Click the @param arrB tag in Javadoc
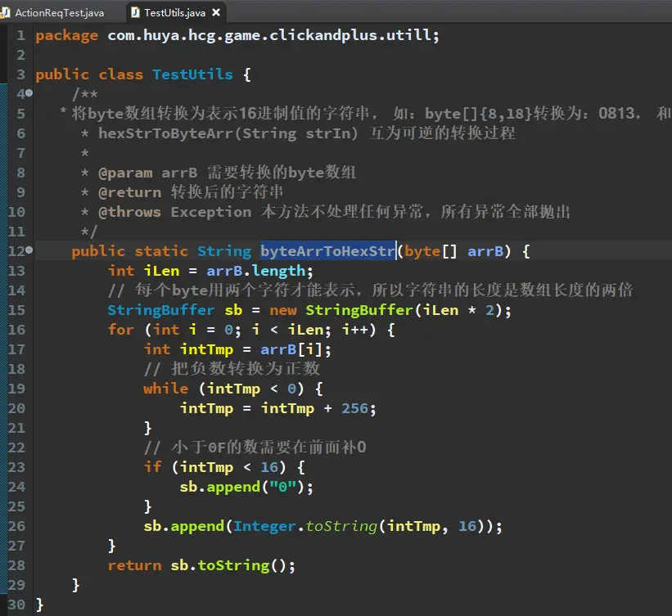 point(148,173)
